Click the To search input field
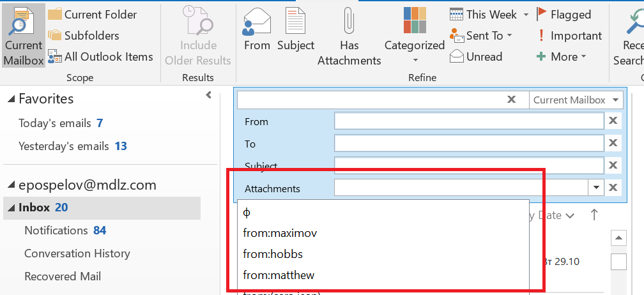This screenshot has width=644, height=295. tap(468, 144)
